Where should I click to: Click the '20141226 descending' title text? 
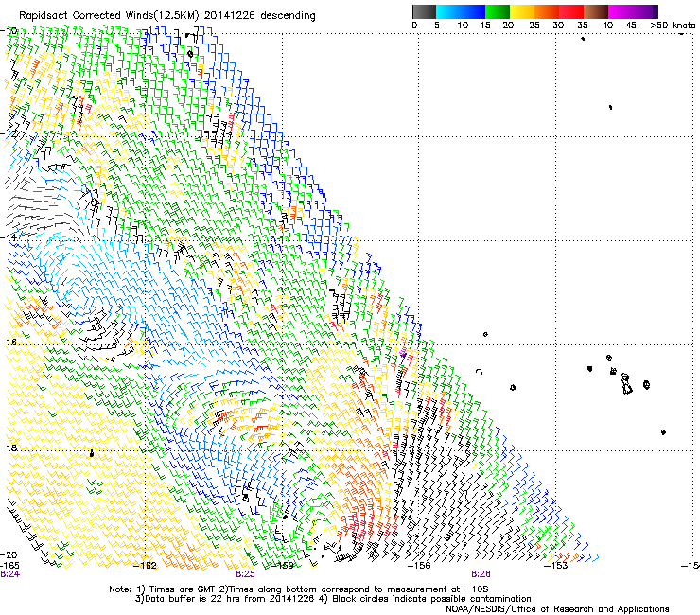[260, 16]
